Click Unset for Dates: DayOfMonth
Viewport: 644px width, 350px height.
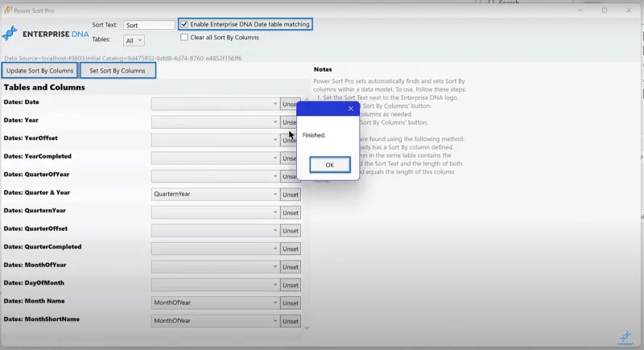pyautogui.click(x=291, y=285)
